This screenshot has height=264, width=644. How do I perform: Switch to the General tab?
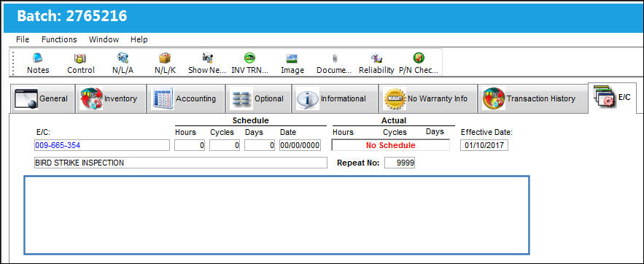pos(42,98)
